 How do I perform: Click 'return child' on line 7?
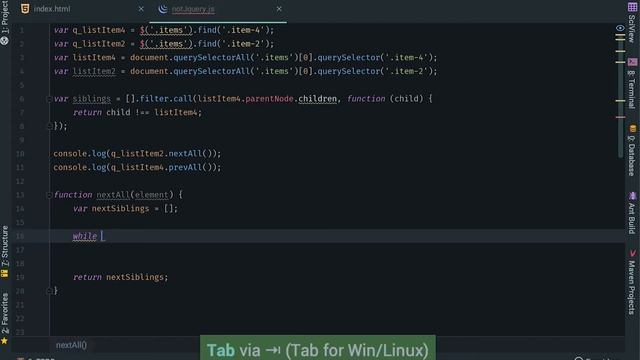pos(101,113)
